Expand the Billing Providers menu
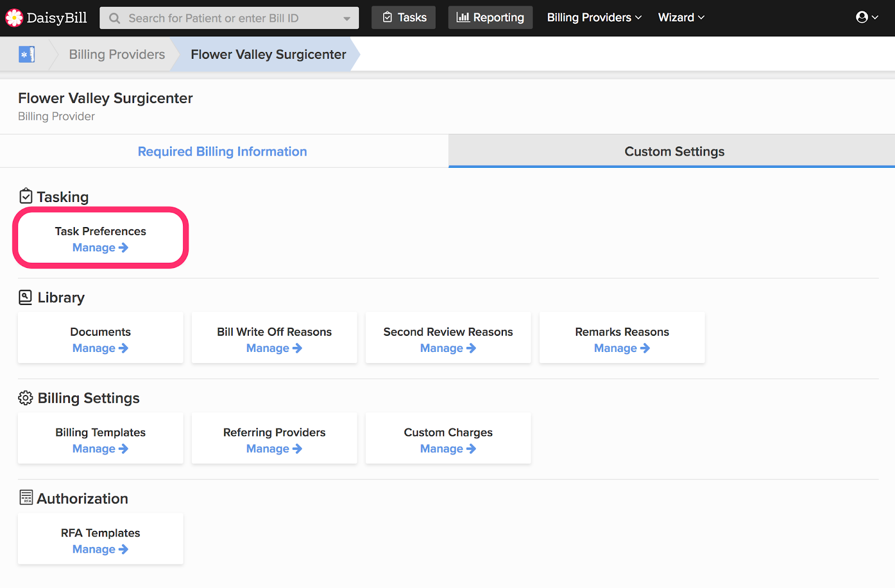Viewport: 895px width, 588px height. click(x=594, y=17)
